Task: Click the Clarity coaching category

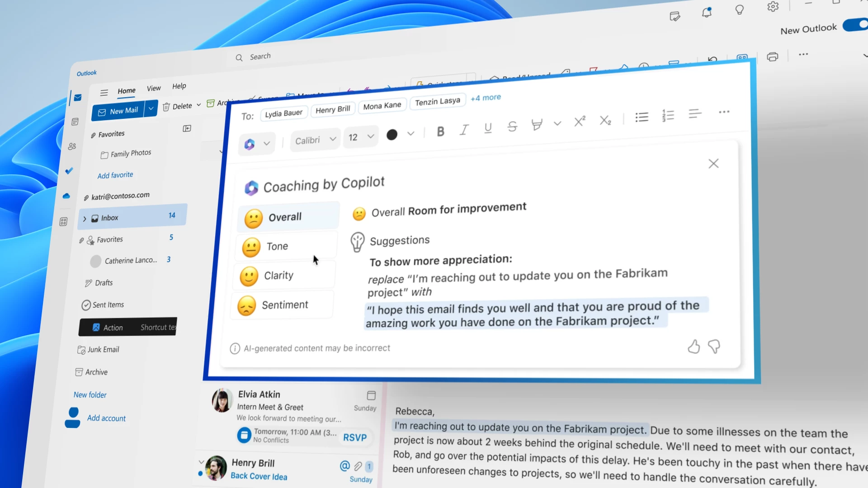Action: 279,275
